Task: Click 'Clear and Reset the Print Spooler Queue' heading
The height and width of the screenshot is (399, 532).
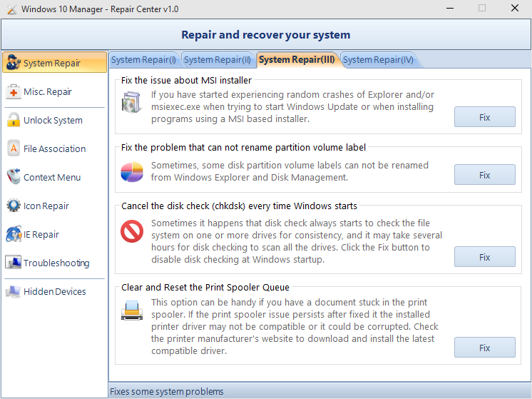Action: click(205, 287)
